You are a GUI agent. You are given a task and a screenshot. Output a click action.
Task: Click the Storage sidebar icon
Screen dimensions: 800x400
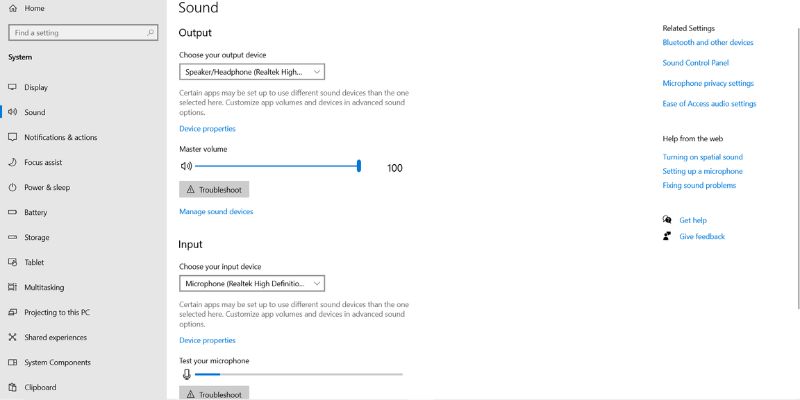(12, 237)
